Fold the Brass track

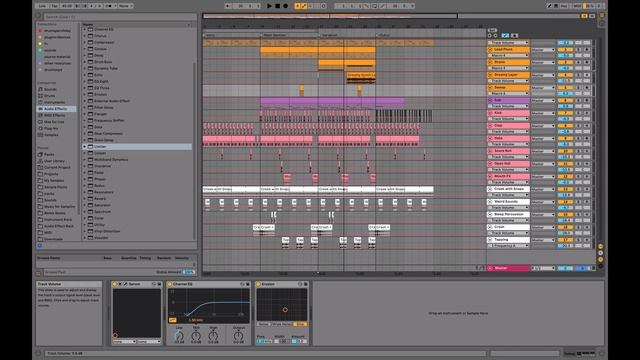tap(490, 62)
